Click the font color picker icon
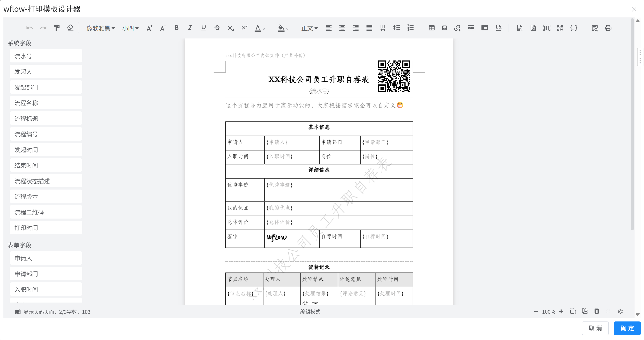The height and width of the screenshot is (340, 644). click(x=258, y=28)
